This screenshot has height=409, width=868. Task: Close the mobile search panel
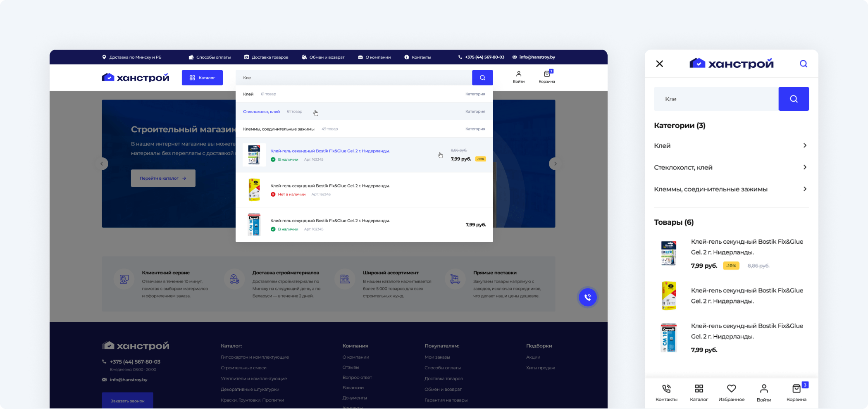point(660,64)
